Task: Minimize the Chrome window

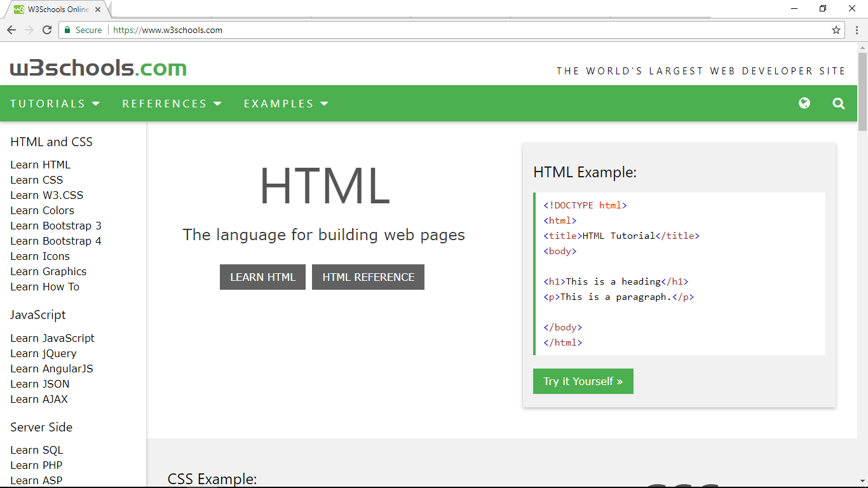Action: (794, 8)
